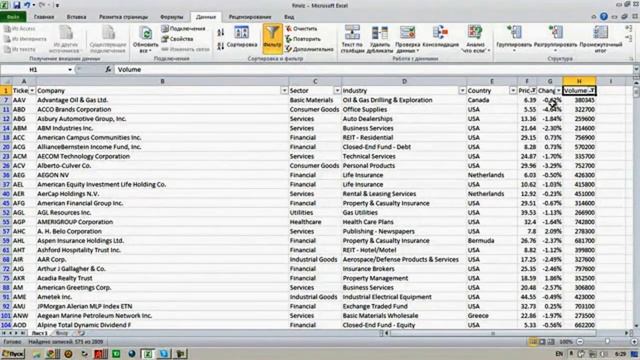Switch to Normal view status bar icon
This screenshot has width=640, height=360.
[533, 342]
